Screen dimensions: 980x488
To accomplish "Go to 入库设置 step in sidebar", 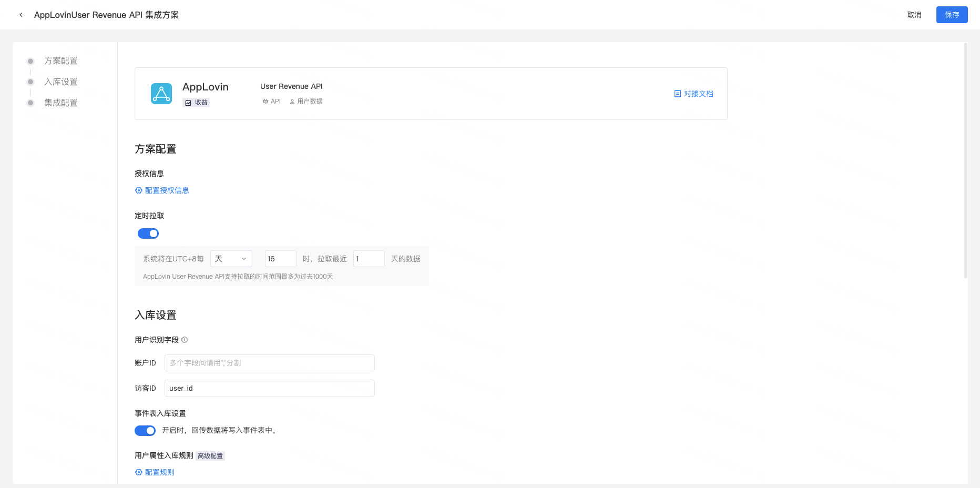I will point(60,82).
